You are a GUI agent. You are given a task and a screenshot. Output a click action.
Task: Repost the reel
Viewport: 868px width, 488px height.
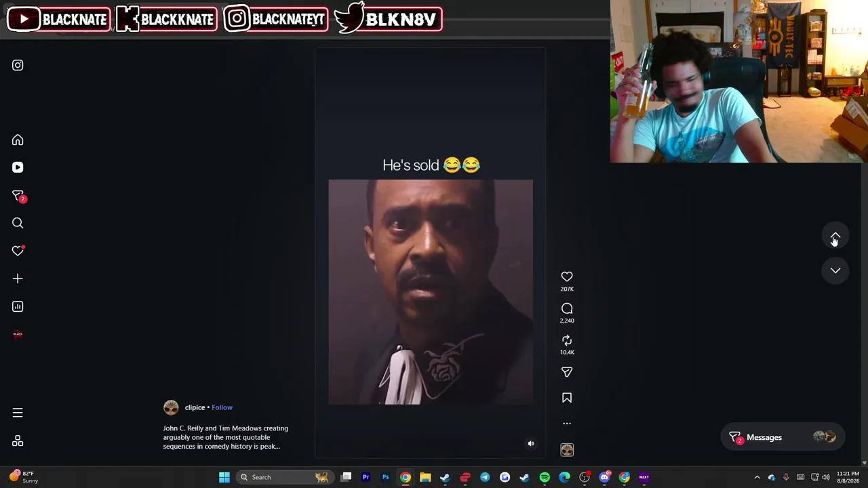coord(567,340)
